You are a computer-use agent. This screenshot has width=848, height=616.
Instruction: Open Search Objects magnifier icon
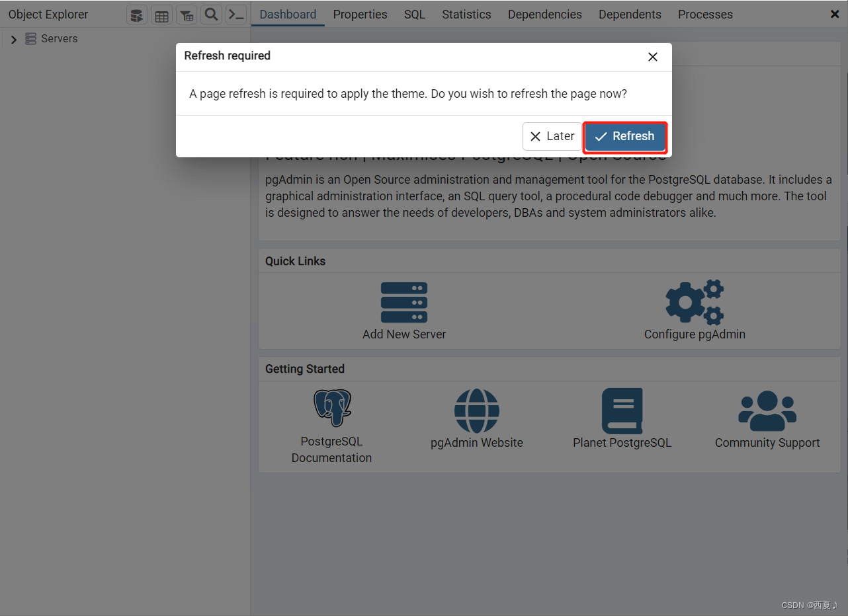[x=211, y=15]
